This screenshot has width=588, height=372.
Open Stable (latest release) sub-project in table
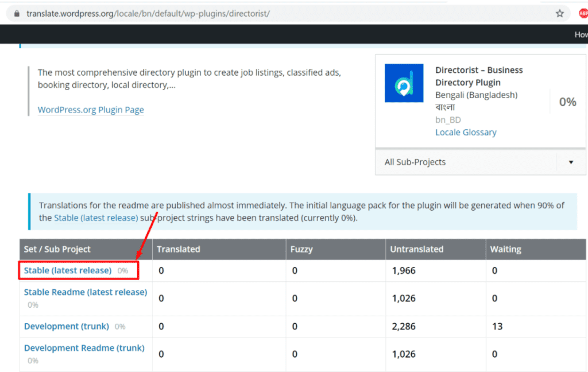coord(68,270)
